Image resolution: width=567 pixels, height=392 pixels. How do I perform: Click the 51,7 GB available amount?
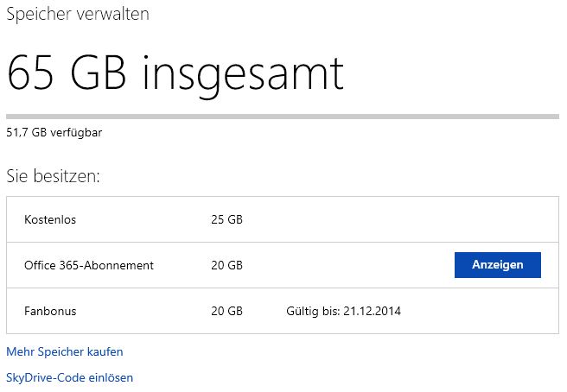tap(27, 133)
